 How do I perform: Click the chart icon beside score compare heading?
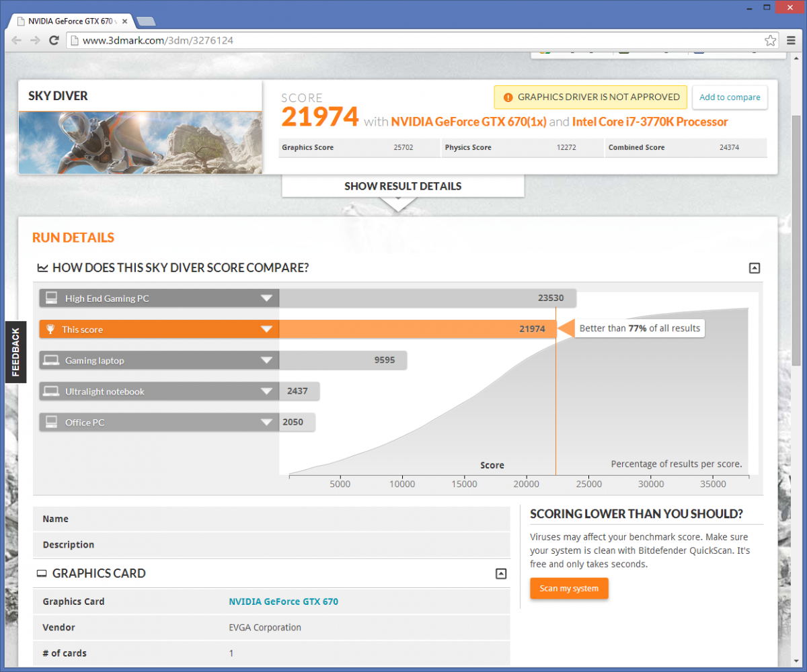[42, 267]
